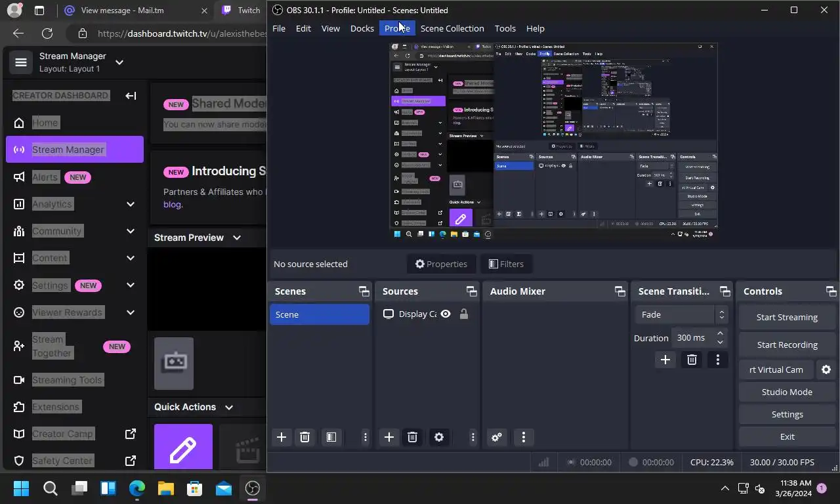Screen dimensions: 840x504
Task: Remove selected scene with trash icon
Action: pyautogui.click(x=304, y=437)
